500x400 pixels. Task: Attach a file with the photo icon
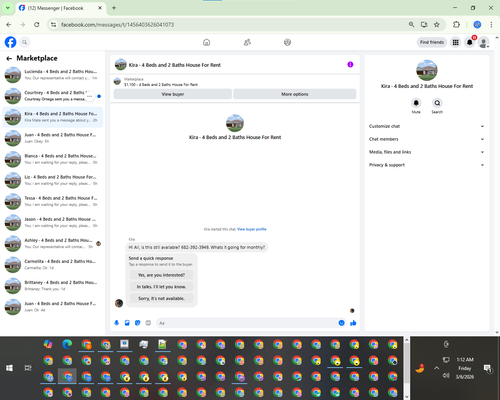127,323
